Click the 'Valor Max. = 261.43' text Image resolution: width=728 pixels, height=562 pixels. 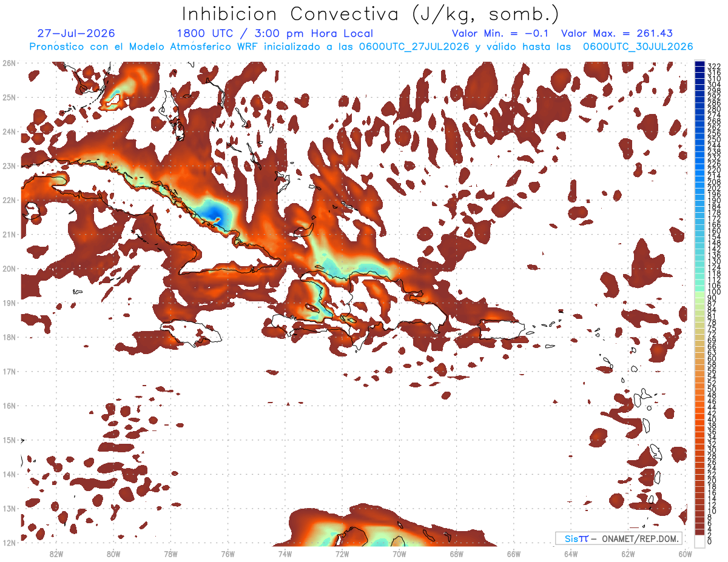(617, 34)
